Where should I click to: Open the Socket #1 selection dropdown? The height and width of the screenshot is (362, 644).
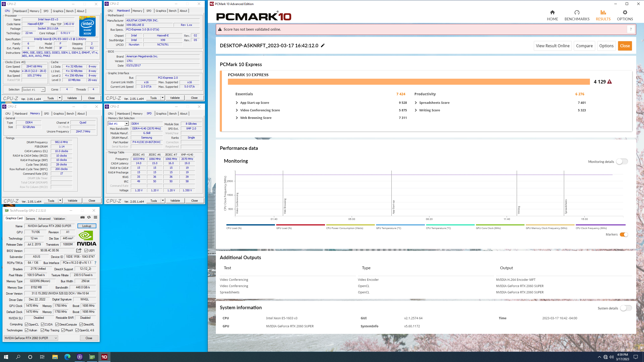pyautogui.click(x=33, y=89)
